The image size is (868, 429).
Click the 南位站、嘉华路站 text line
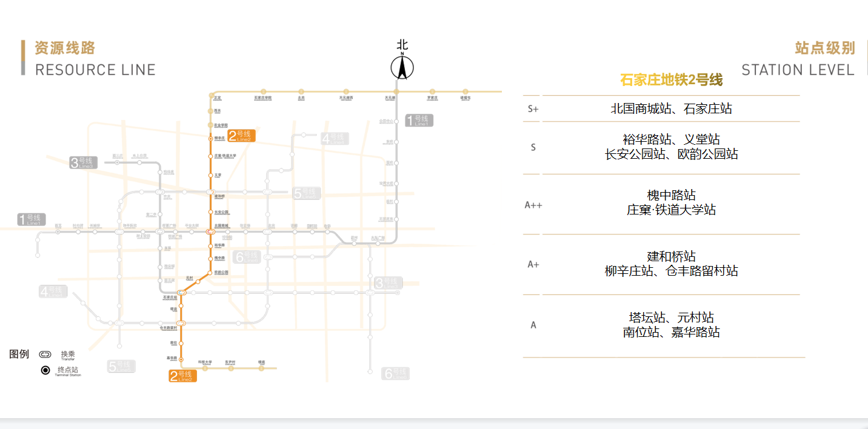pos(671,332)
